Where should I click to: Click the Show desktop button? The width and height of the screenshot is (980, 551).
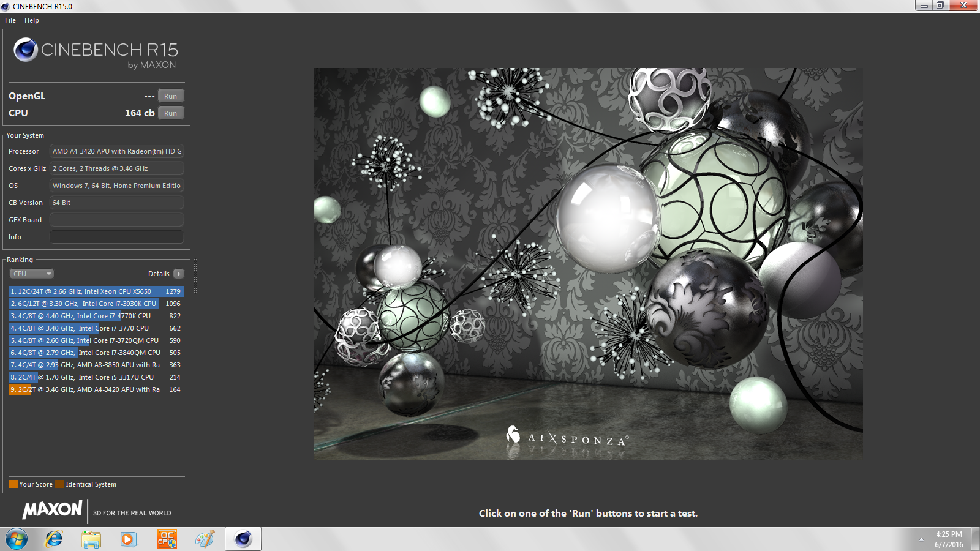pyautogui.click(x=975, y=539)
